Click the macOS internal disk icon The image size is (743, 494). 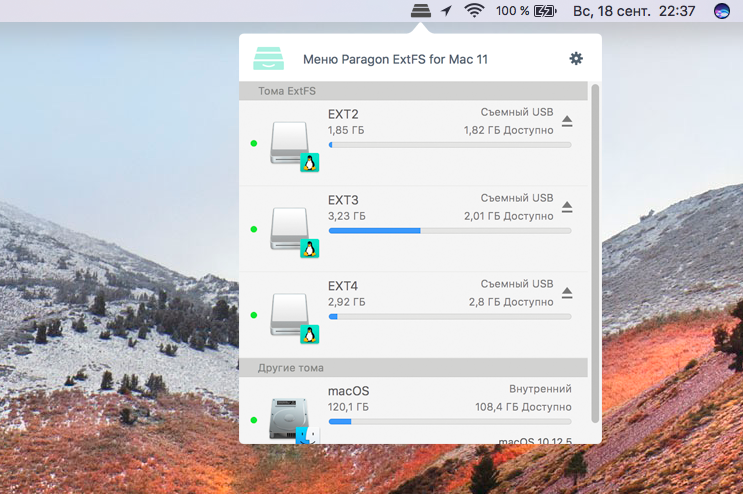(294, 421)
